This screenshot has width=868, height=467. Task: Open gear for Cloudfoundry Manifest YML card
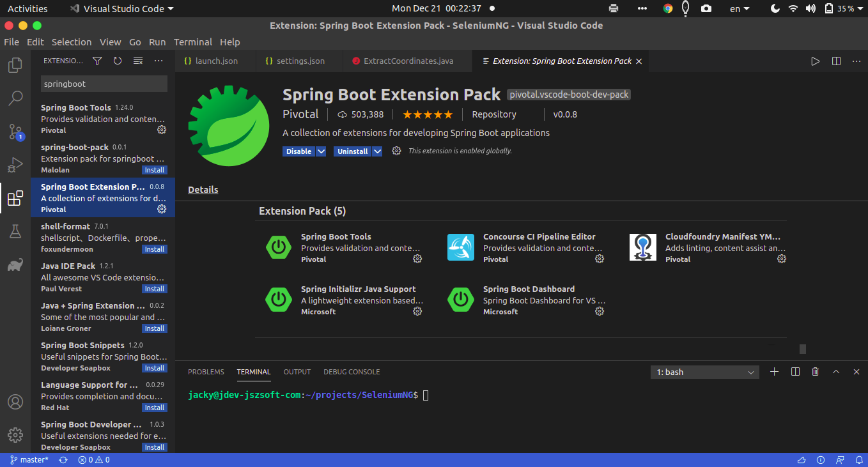782,259
